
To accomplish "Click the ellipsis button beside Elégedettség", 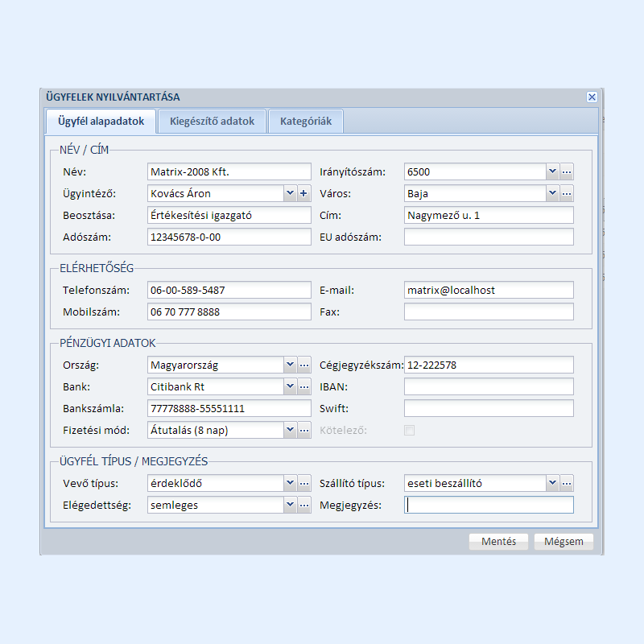I will (x=303, y=505).
